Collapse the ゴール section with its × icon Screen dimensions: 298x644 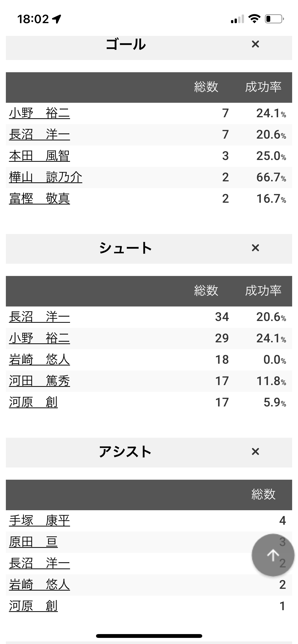tap(255, 44)
